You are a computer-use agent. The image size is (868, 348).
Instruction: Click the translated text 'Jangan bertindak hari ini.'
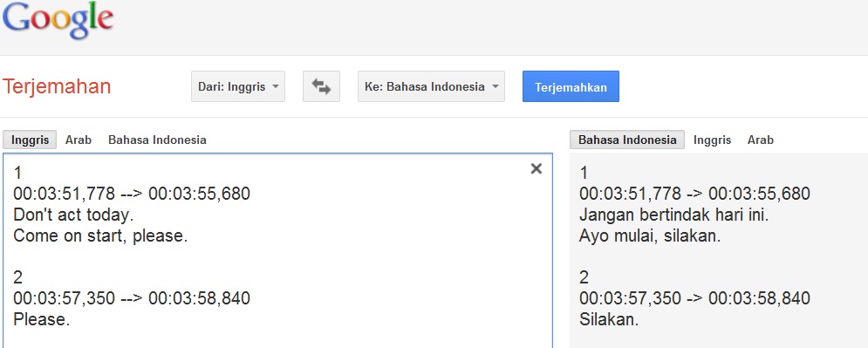point(673,215)
